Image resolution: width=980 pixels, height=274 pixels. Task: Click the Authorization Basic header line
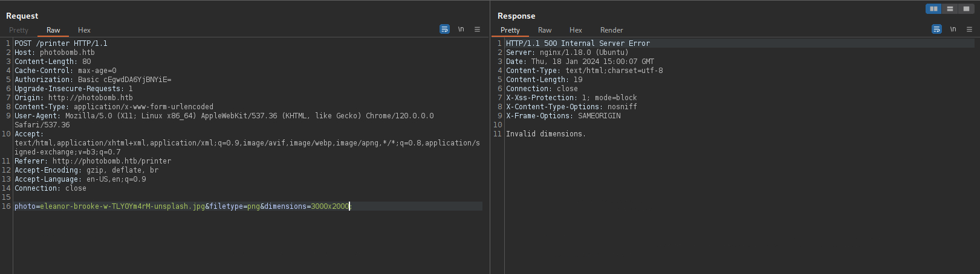(93, 80)
